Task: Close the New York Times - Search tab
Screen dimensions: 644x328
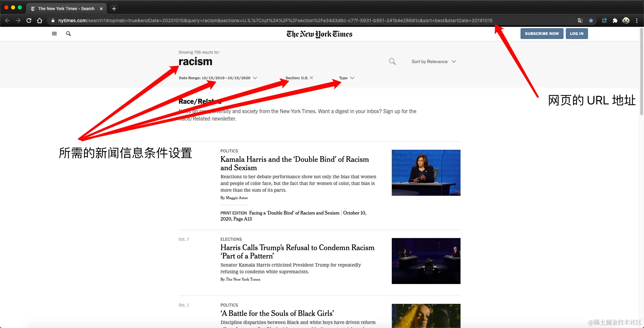Action: 101,9
